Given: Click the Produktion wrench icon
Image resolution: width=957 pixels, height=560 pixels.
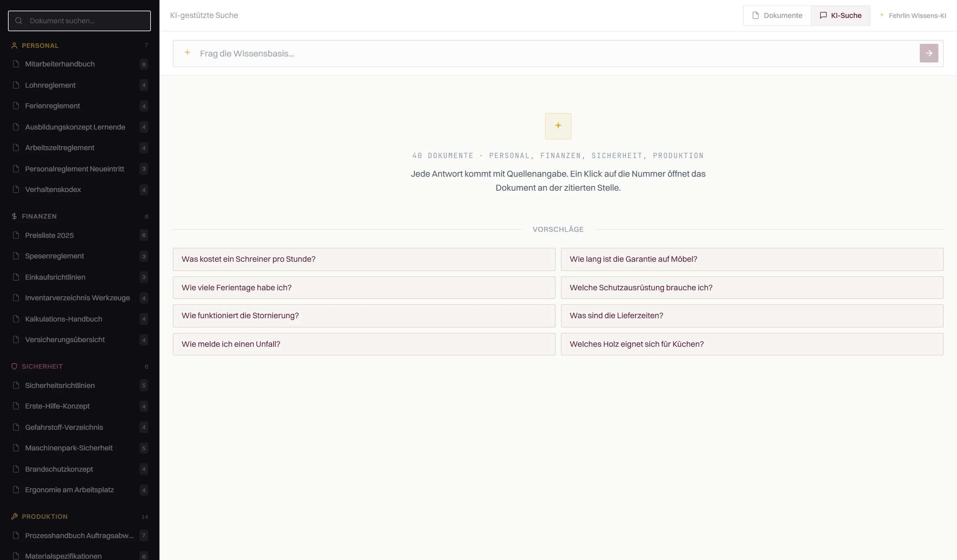Looking at the screenshot, I should pyautogui.click(x=14, y=516).
